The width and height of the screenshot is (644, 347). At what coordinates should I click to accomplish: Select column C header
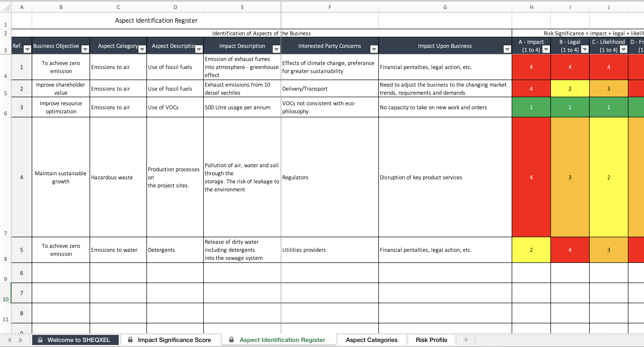click(118, 7)
